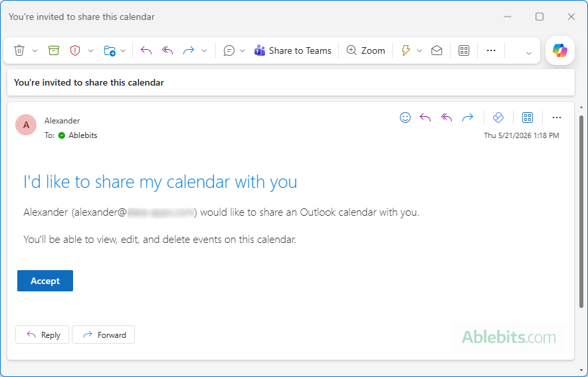This screenshot has width=588, height=377.
Task: Open the chat bubble dropdown arrow
Action: pyautogui.click(x=243, y=50)
